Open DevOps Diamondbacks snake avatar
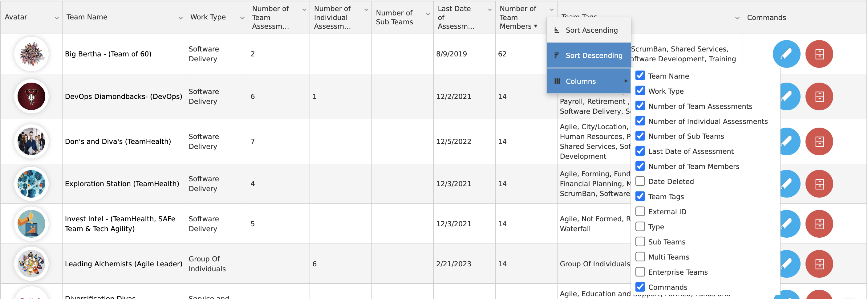 coord(31,96)
